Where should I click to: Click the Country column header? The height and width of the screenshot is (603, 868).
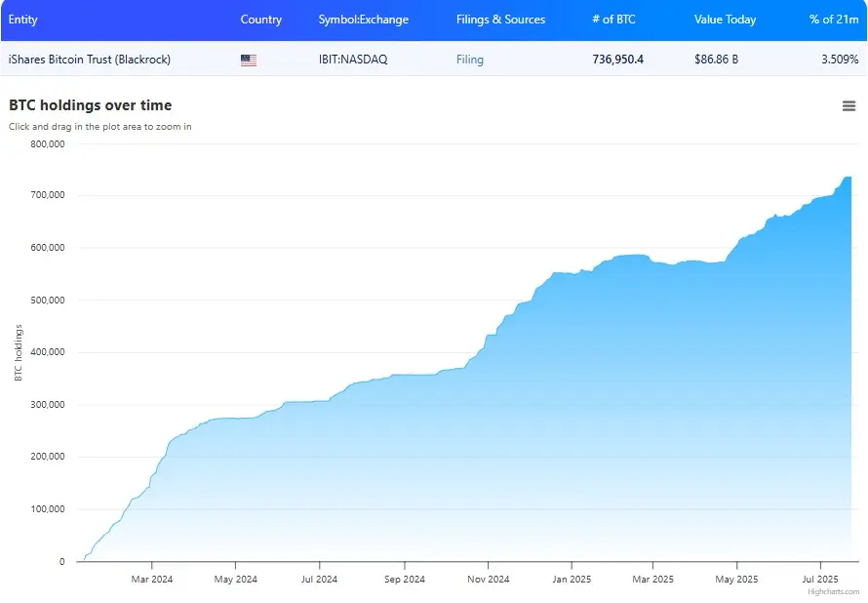(x=260, y=20)
